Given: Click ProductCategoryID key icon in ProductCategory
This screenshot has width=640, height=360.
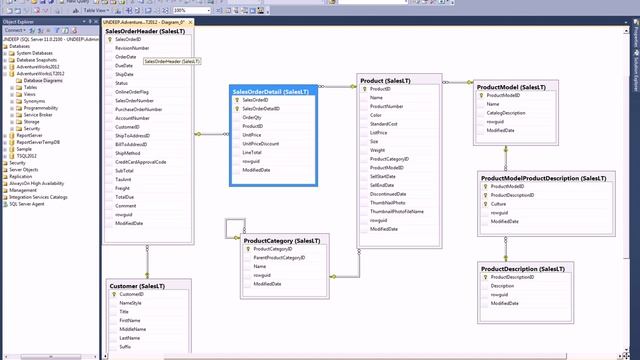Looking at the screenshot, I should (248, 249).
